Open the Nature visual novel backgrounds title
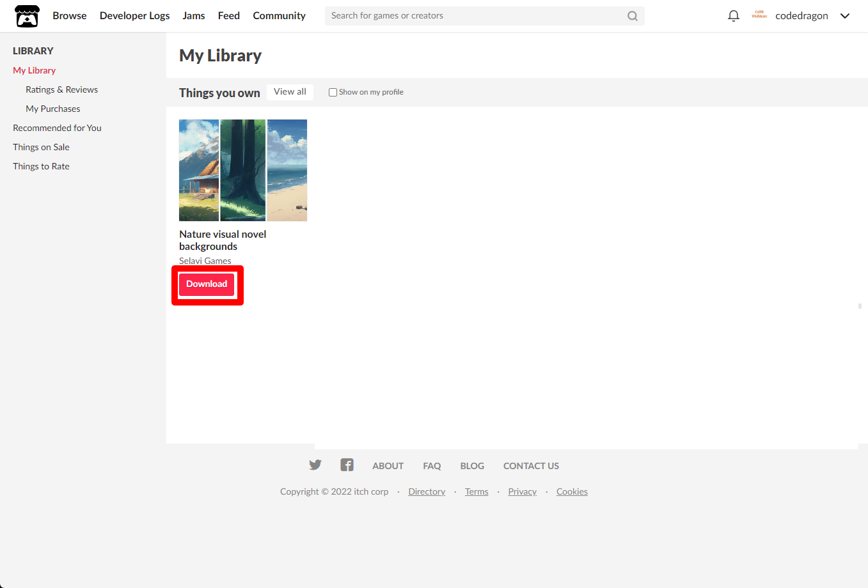Viewport: 868px width, 588px height. (223, 240)
